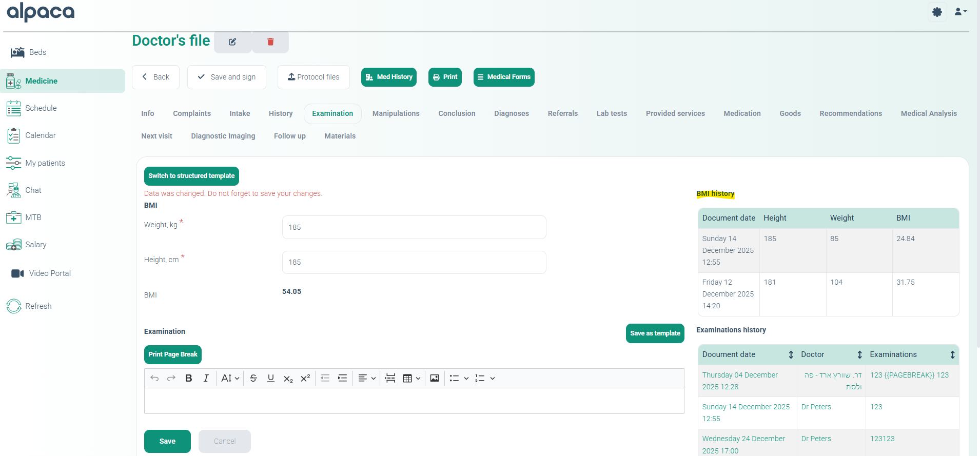Sort examinations history by Doctor column
The image size is (980, 456).
pyautogui.click(x=859, y=354)
